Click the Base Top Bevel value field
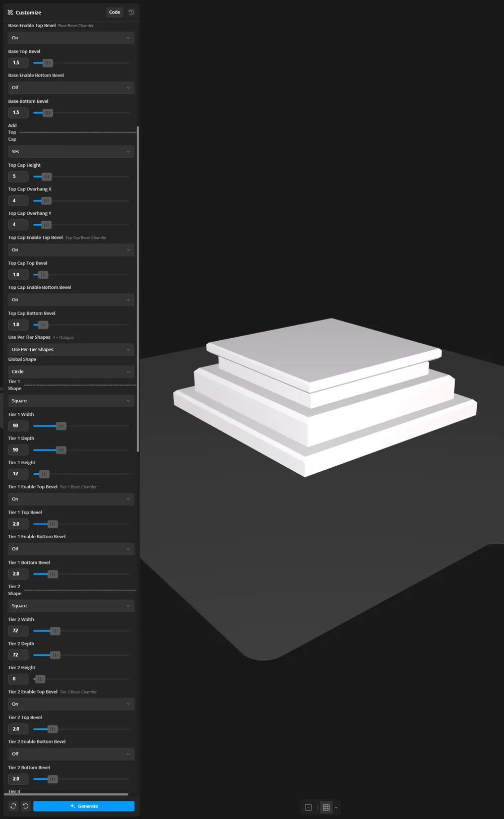This screenshot has height=819, width=504. (x=18, y=63)
